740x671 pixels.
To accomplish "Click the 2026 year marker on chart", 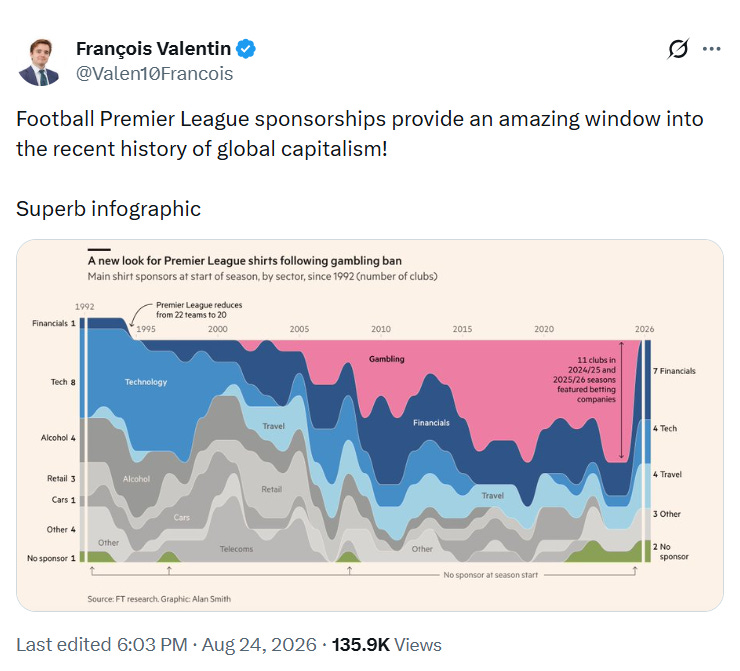I will 644,329.
